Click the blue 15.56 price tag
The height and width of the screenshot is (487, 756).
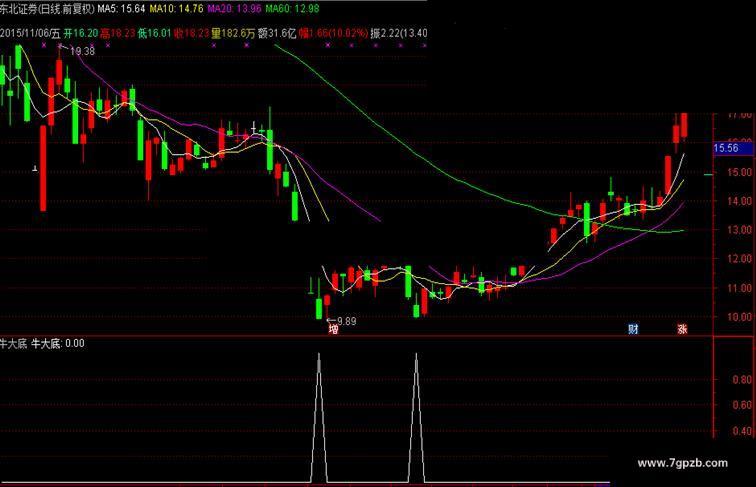(733, 148)
